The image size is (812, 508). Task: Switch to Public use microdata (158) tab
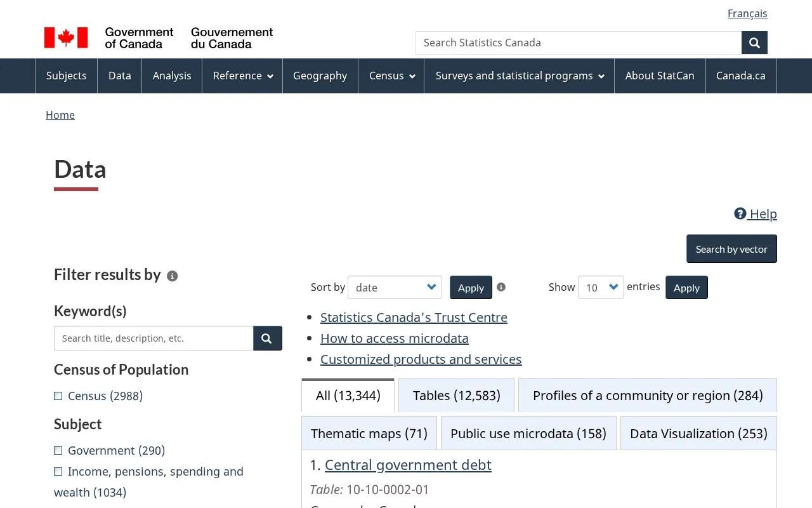tap(528, 434)
